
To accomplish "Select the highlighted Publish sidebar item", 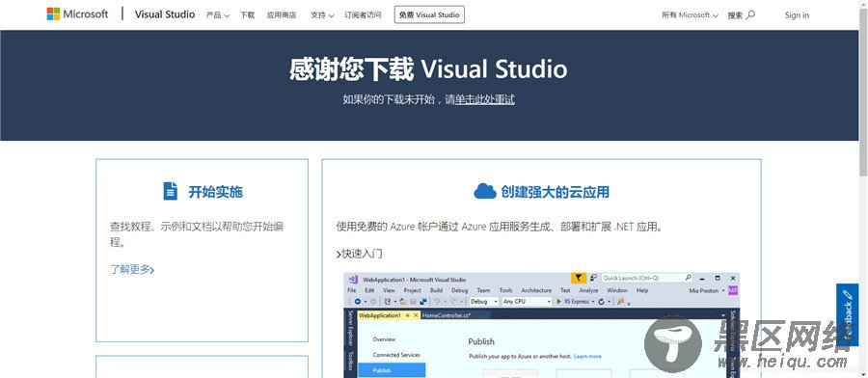I will coord(392,369).
